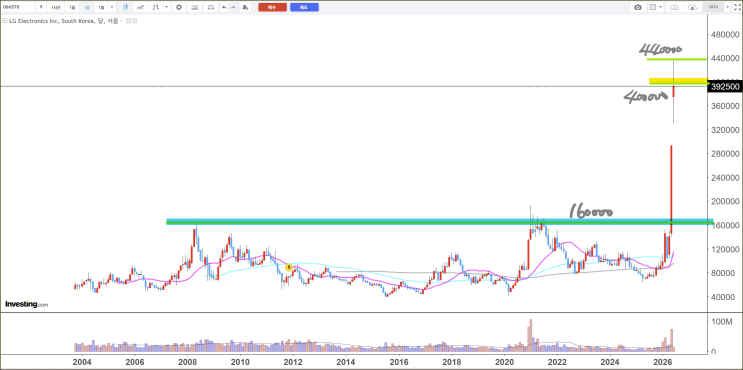Click the 2020 year label on time axis
This screenshot has width=743, height=370.
[504, 361]
